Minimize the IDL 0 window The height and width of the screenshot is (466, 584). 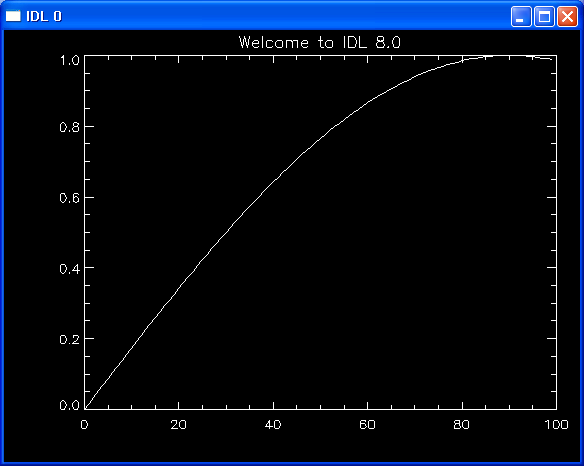[521, 16]
